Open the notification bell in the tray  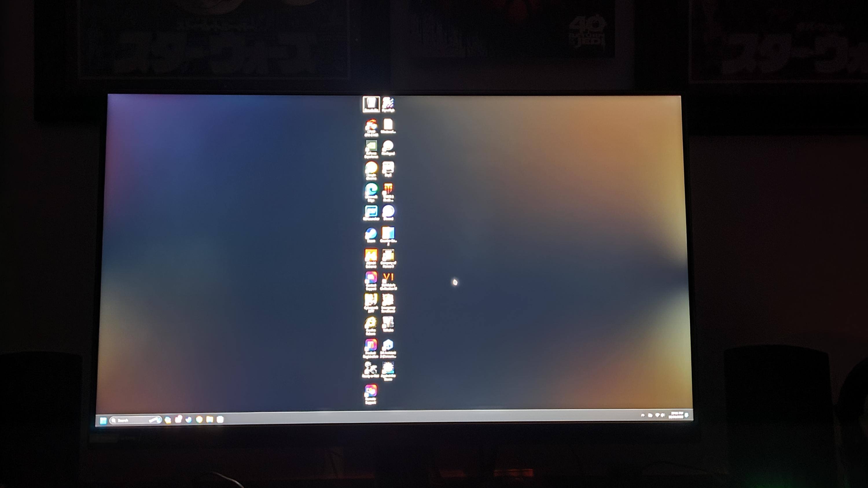click(x=687, y=415)
